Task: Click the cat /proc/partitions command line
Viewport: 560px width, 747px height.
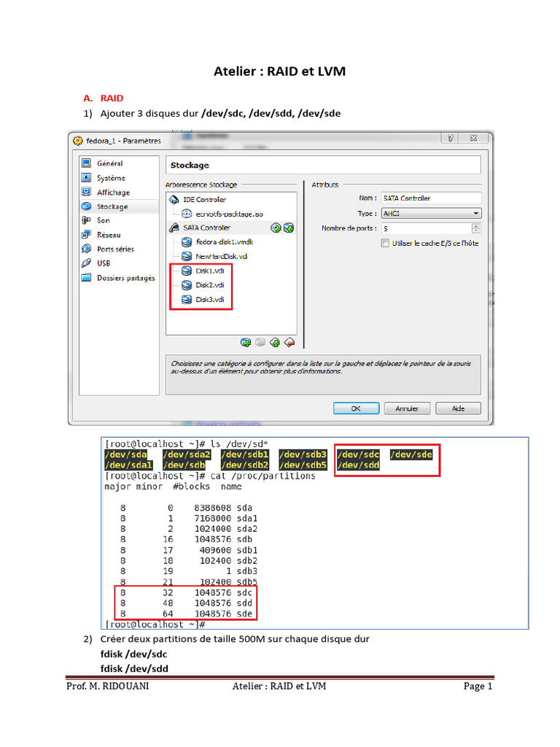Action: pyautogui.click(x=262, y=476)
